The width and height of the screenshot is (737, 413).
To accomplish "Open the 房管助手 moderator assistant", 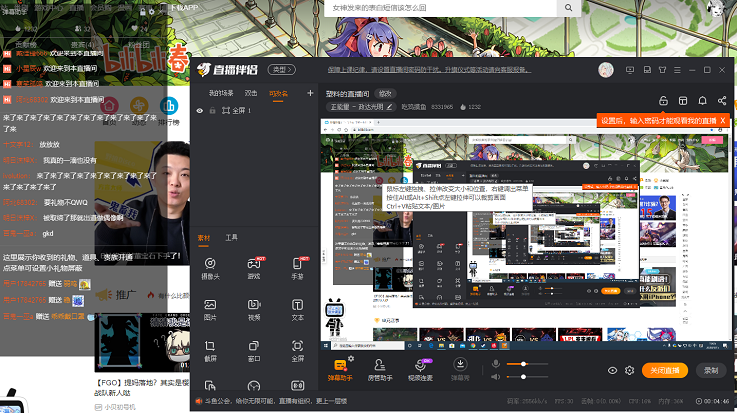I will tap(380, 369).
